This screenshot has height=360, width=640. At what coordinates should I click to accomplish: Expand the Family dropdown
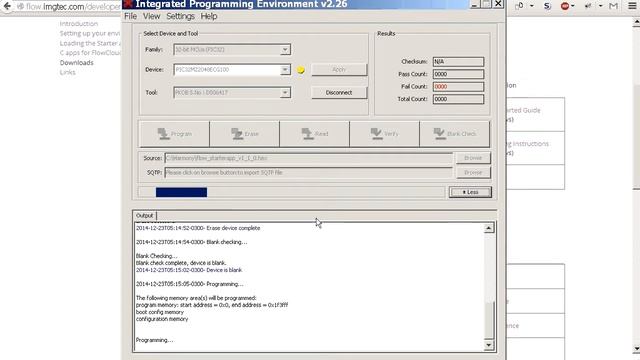(x=285, y=50)
